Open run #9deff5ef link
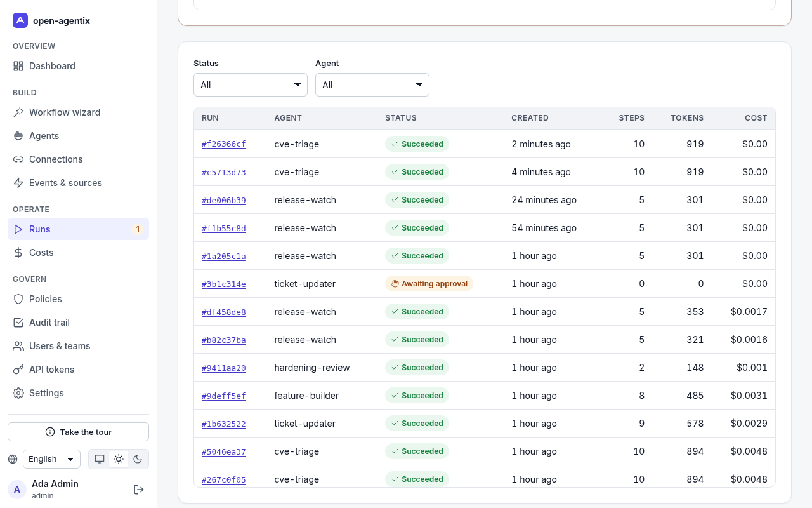Image resolution: width=812 pixels, height=508 pixels. (224, 396)
